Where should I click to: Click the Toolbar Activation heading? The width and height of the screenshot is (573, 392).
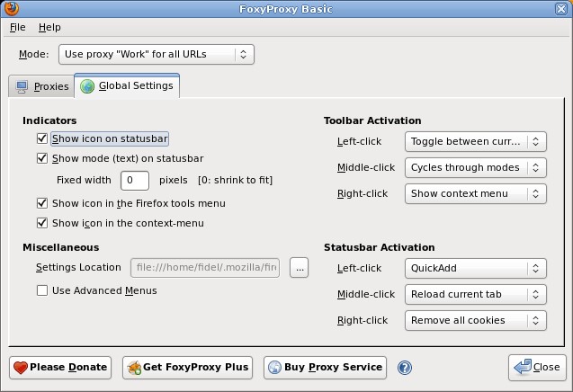[x=372, y=120]
